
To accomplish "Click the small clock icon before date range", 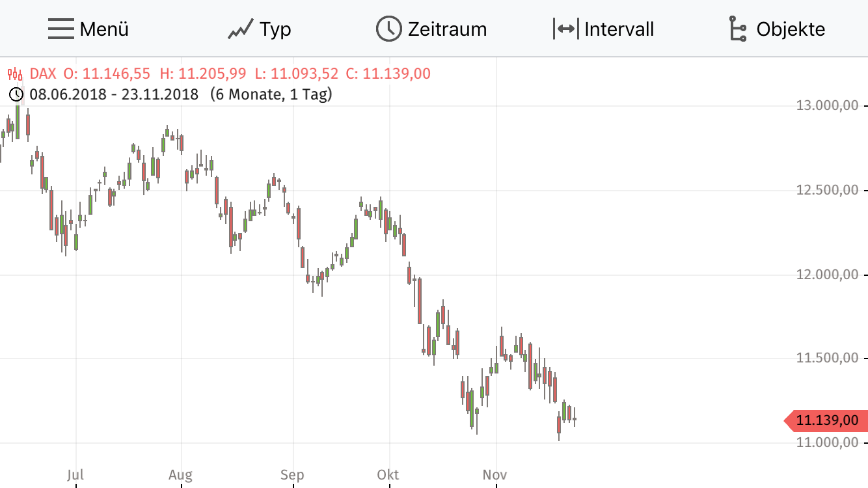I will click(x=16, y=94).
